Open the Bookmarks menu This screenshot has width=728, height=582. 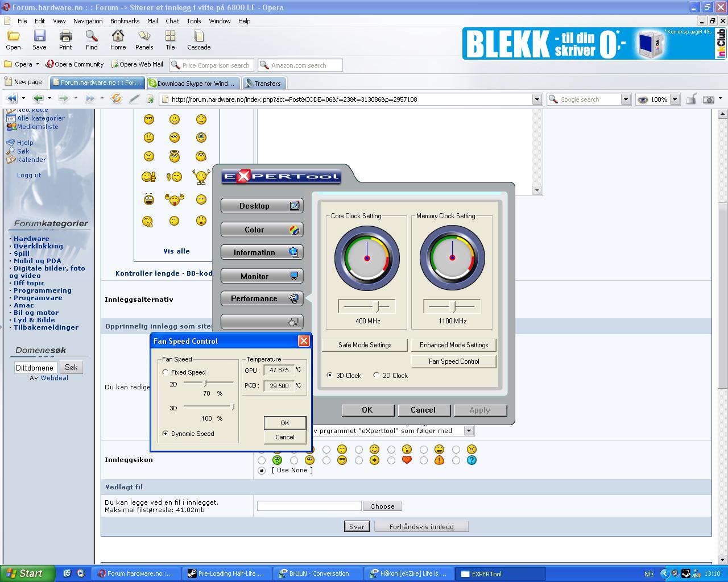coord(125,21)
